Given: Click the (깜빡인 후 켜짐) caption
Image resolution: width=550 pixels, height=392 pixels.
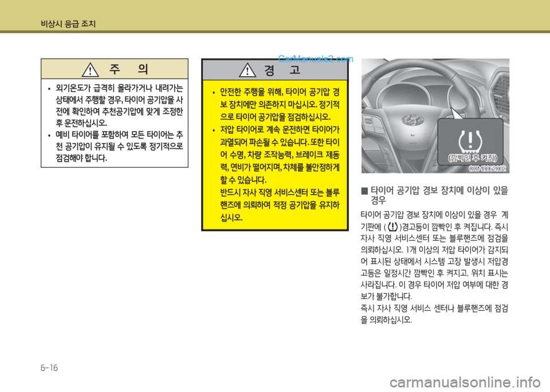Looking at the screenshot, I should (472, 159).
